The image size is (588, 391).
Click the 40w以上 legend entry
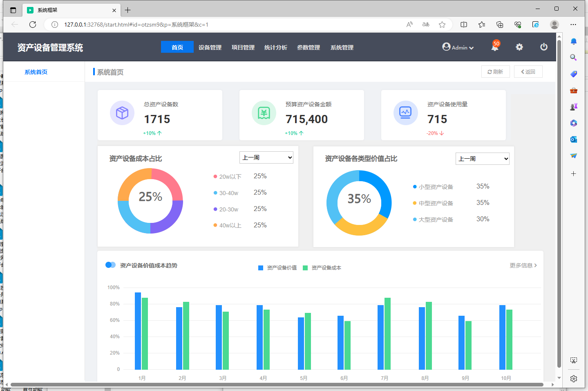228,226
